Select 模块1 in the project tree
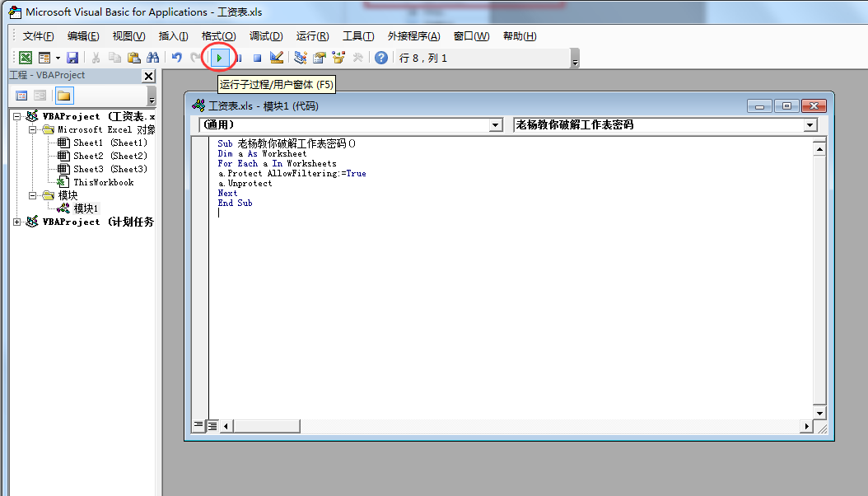This screenshot has height=496, width=868. click(x=86, y=208)
